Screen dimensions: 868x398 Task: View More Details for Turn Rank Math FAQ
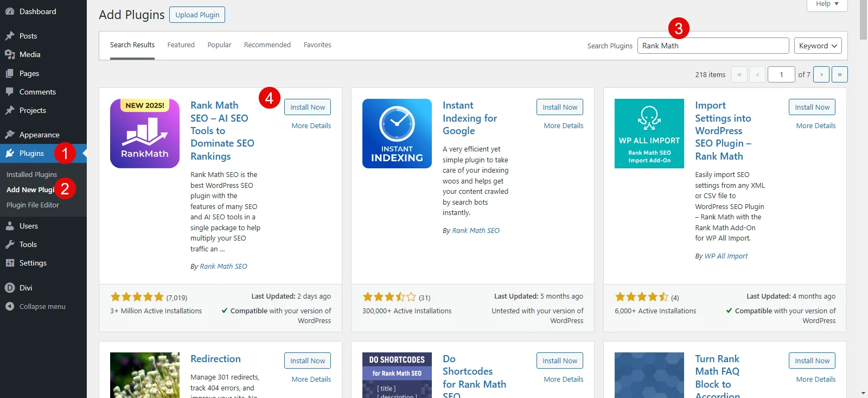point(816,379)
